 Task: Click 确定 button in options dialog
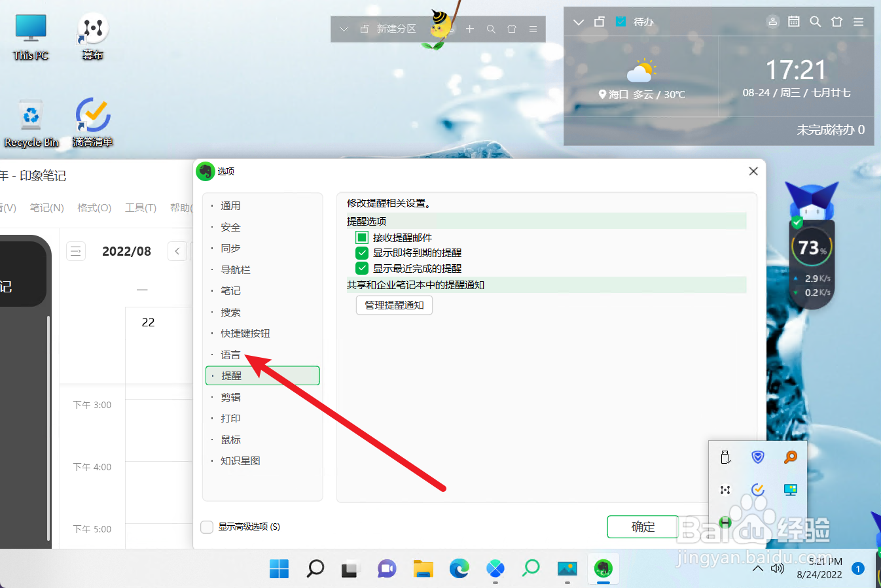(643, 527)
